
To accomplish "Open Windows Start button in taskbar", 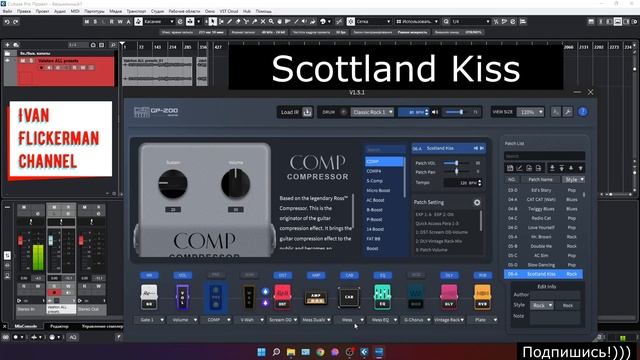I will click(261, 352).
